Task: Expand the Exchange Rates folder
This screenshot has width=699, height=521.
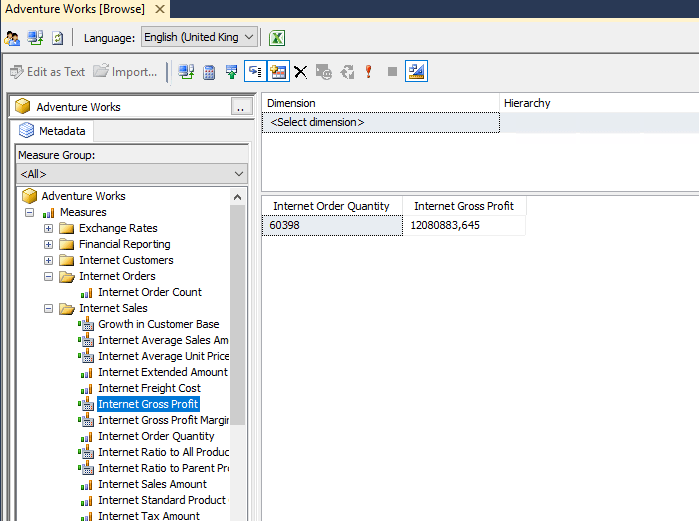Action: (x=49, y=229)
